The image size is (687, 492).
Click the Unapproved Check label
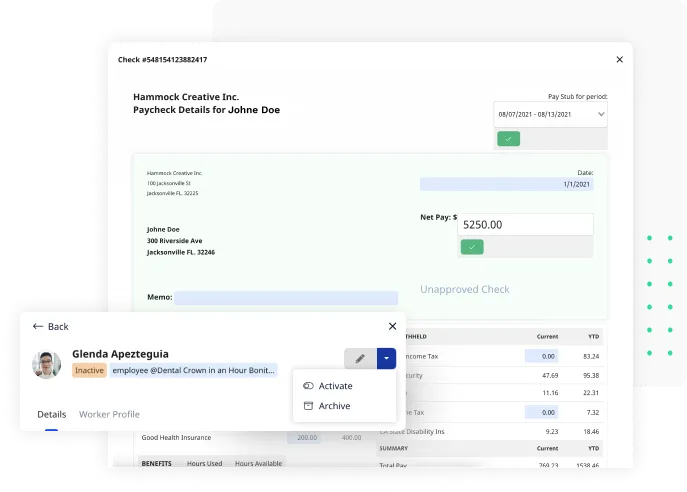pos(465,289)
